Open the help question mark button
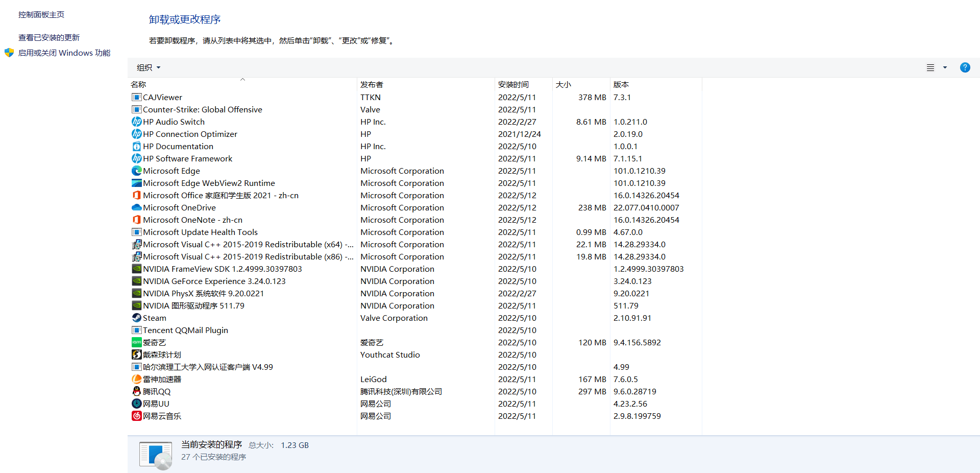The image size is (980, 473). pyautogui.click(x=965, y=67)
